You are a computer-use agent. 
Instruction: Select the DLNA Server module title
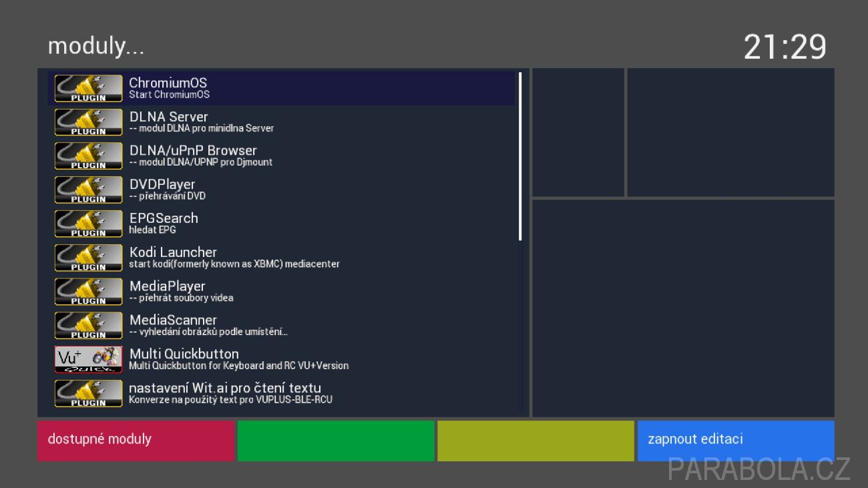point(169,117)
